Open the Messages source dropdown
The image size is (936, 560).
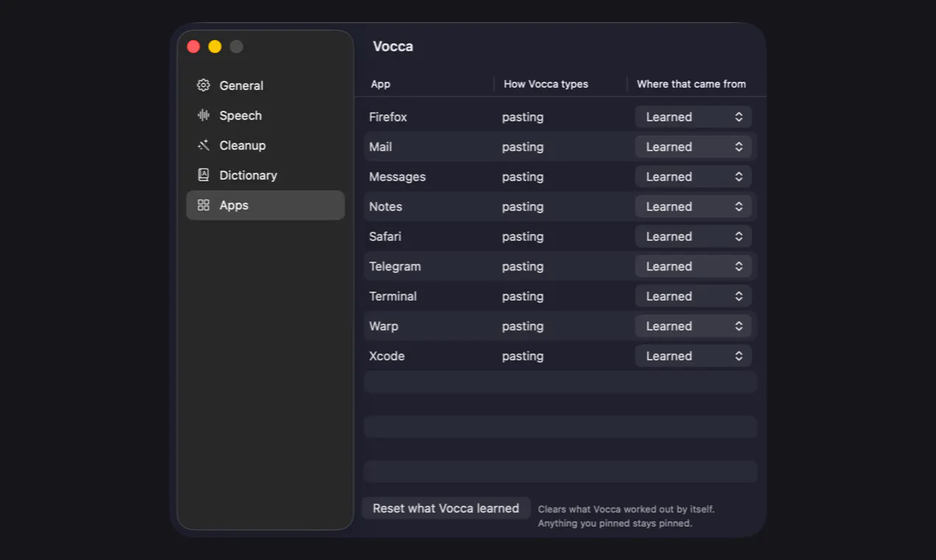[x=694, y=177]
